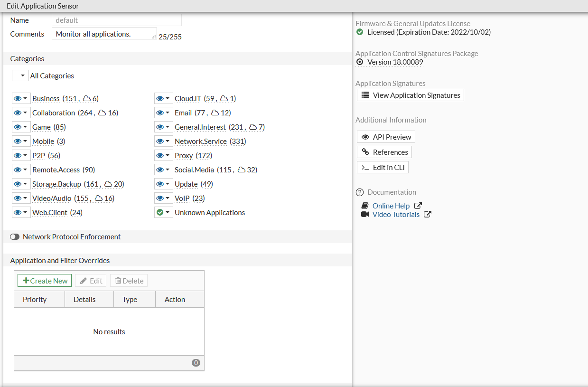The height and width of the screenshot is (387, 588).
Task: Click the Documentation question mark icon
Action: tap(360, 192)
